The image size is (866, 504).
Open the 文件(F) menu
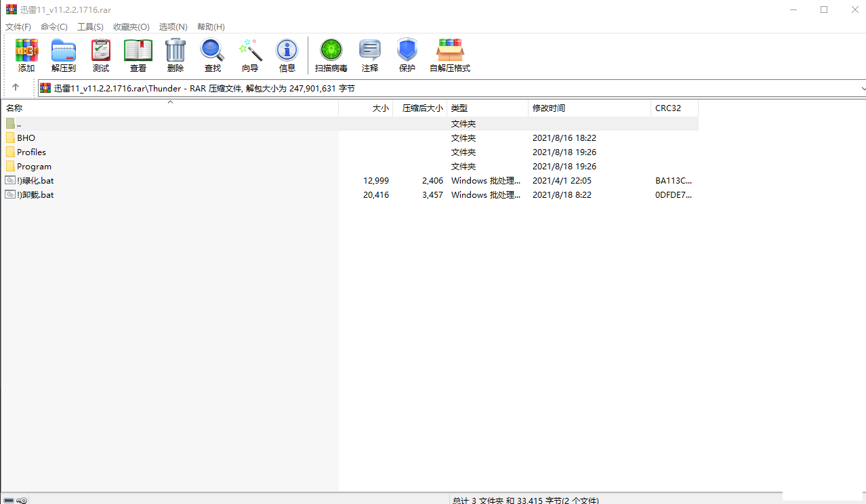(x=18, y=26)
